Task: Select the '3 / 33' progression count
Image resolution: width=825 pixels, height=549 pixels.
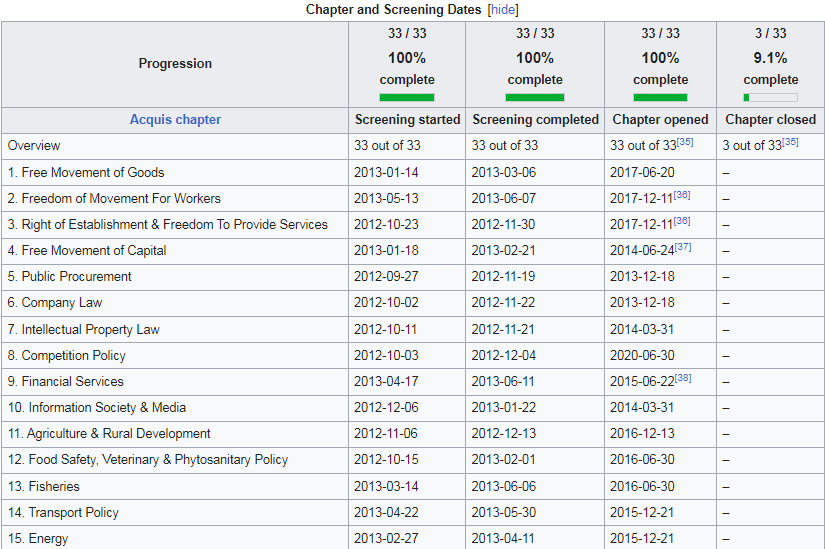Action: 770,33
